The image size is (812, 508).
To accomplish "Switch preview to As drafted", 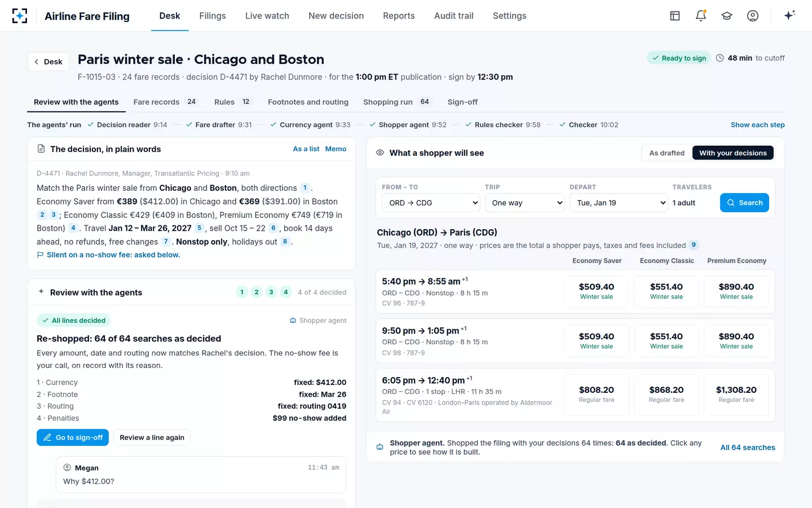I will (x=667, y=153).
